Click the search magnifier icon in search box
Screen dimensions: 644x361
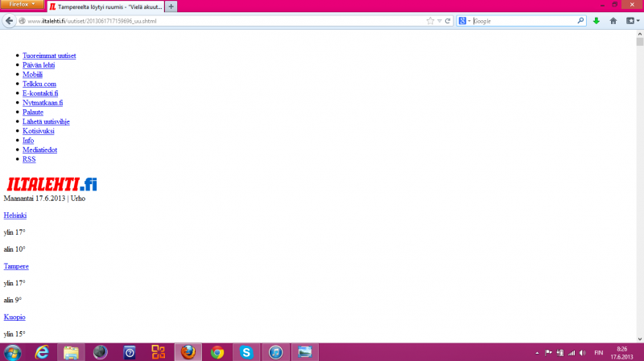(581, 21)
